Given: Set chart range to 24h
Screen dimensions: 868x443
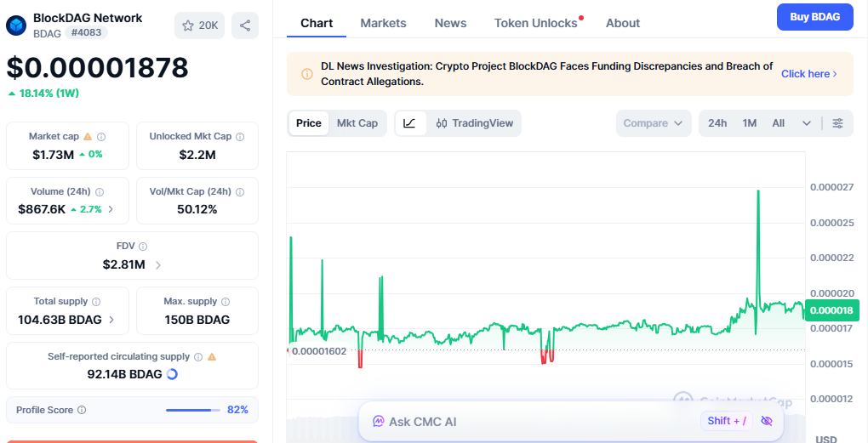Looking at the screenshot, I should click(x=717, y=123).
